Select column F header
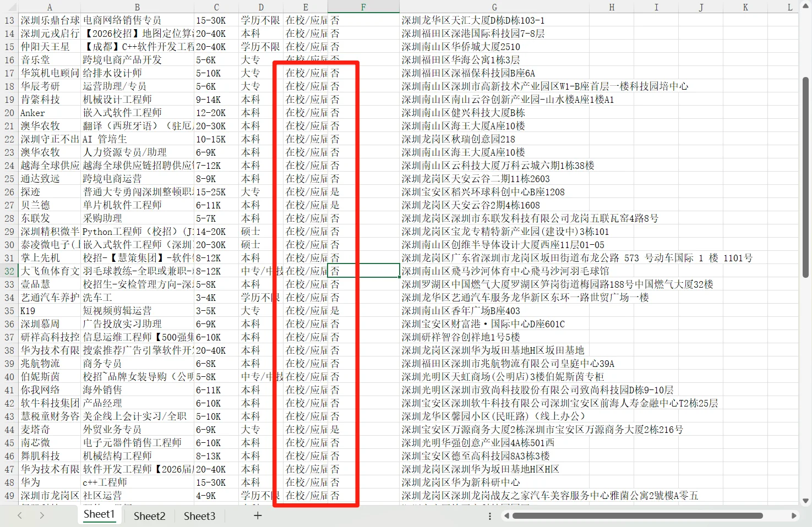Image resolution: width=812 pixels, height=527 pixels. point(363,7)
